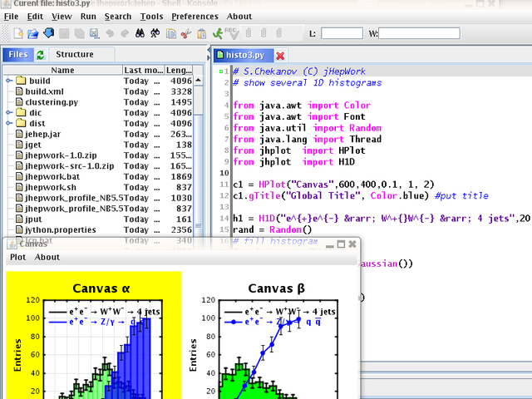Sort files by the Name column header
Viewport: 532px width, 399px height.
pyautogui.click(x=62, y=71)
